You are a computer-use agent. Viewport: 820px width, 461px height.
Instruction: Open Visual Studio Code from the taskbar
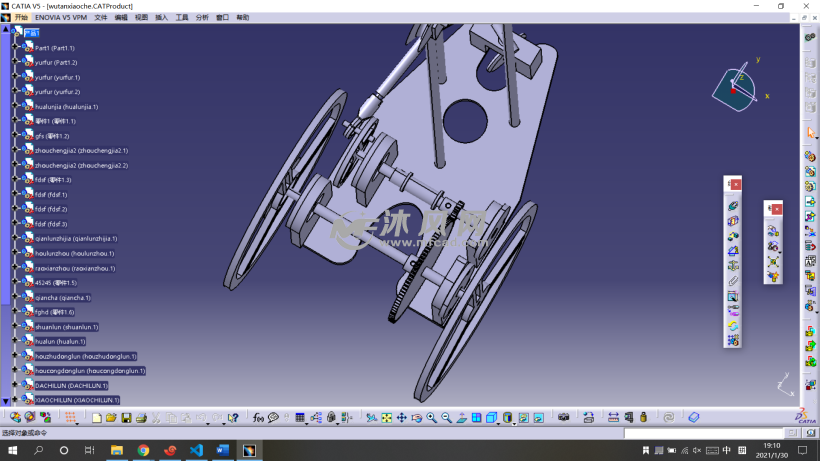(196, 451)
